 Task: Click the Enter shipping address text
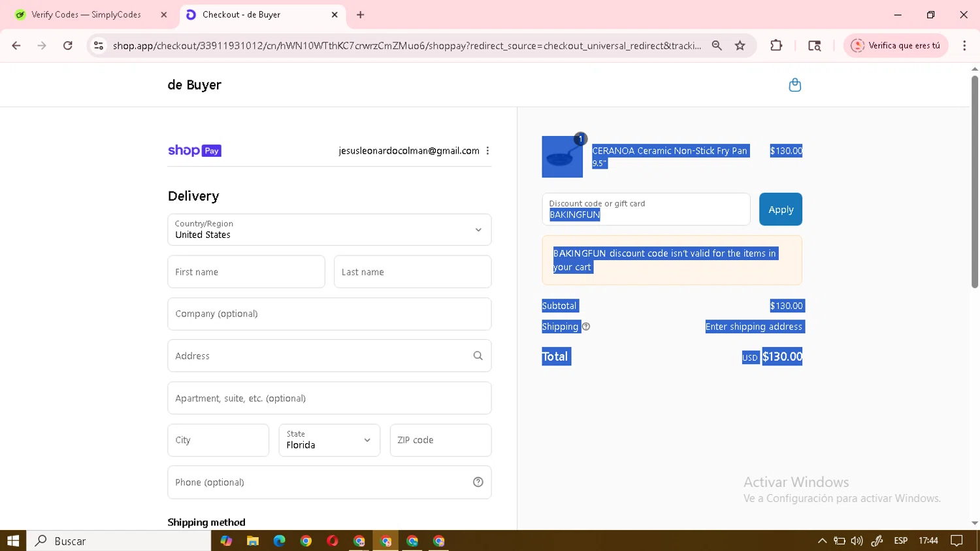click(x=753, y=327)
